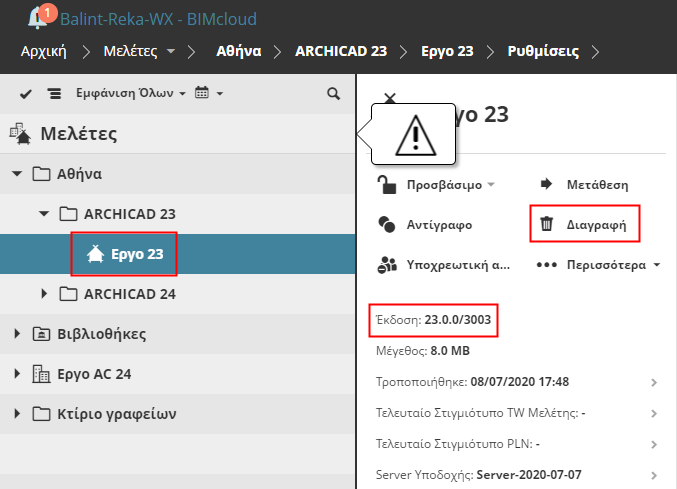The height and width of the screenshot is (489, 677).
Task: Expand Τελευταίο Στιγμιότυπο TW Μελέτης chevron
Action: [654, 413]
